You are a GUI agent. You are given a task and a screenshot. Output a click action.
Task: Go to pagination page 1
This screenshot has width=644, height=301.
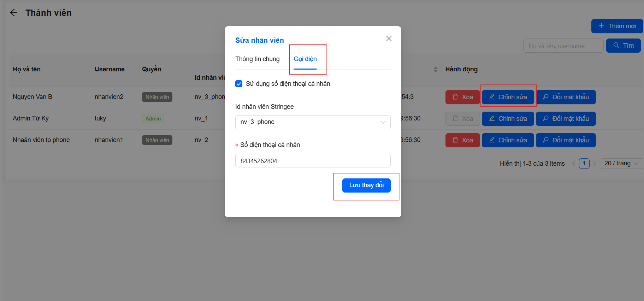(584, 163)
